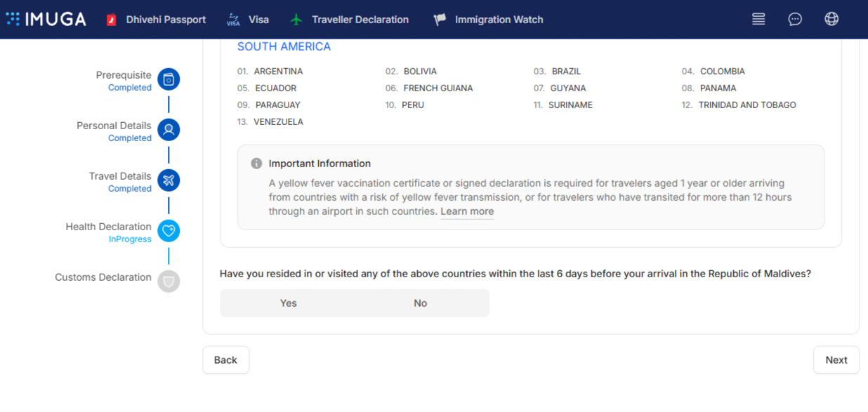Open the Traveller Declaration menu item
This screenshot has width=868, height=412.
(349, 20)
